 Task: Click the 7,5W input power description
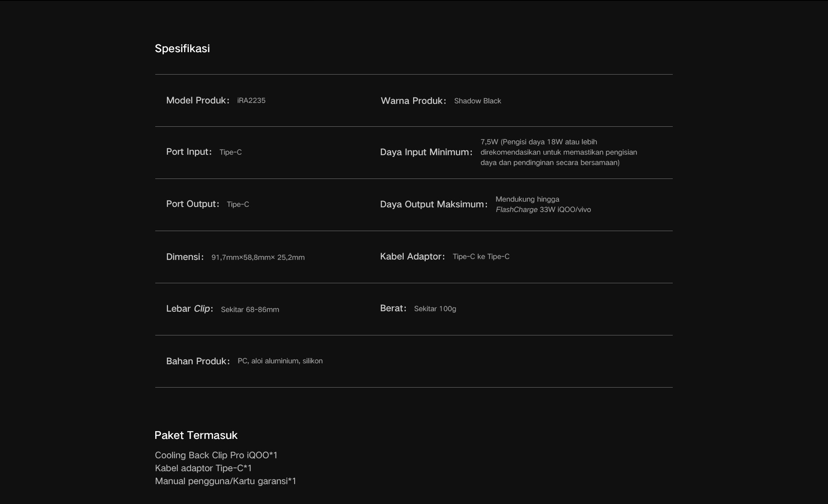tap(558, 152)
